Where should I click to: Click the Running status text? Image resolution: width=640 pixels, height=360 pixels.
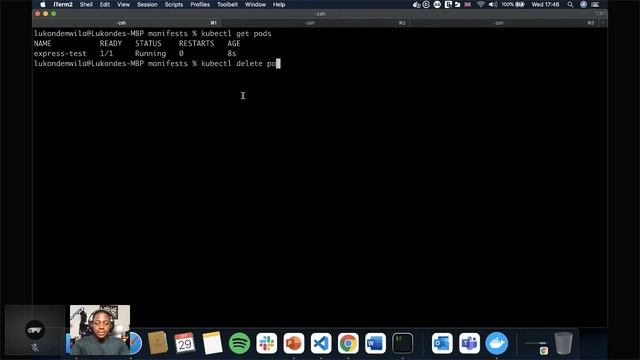pos(150,53)
